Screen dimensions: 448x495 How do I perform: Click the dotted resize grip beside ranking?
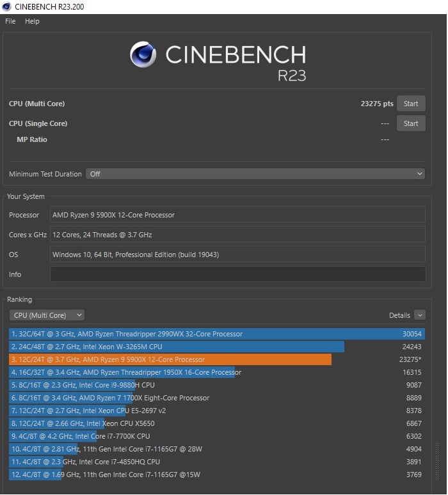437,462
